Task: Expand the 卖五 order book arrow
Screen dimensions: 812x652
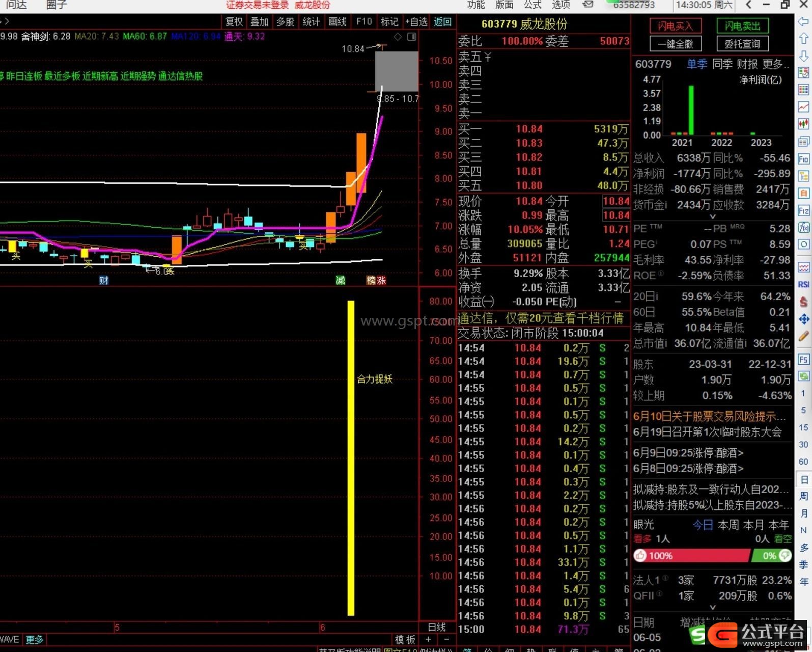Action: [488, 57]
